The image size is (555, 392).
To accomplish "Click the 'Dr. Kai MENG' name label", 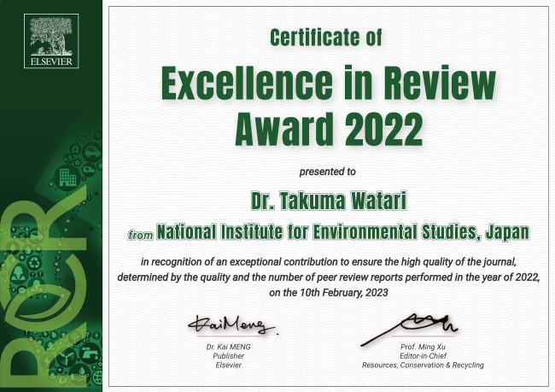I will click(228, 347).
